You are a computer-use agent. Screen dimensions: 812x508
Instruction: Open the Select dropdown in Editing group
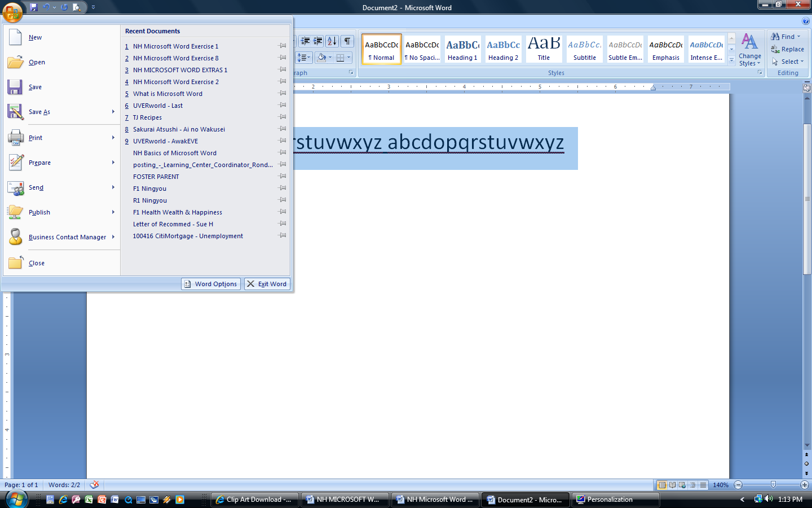point(788,62)
